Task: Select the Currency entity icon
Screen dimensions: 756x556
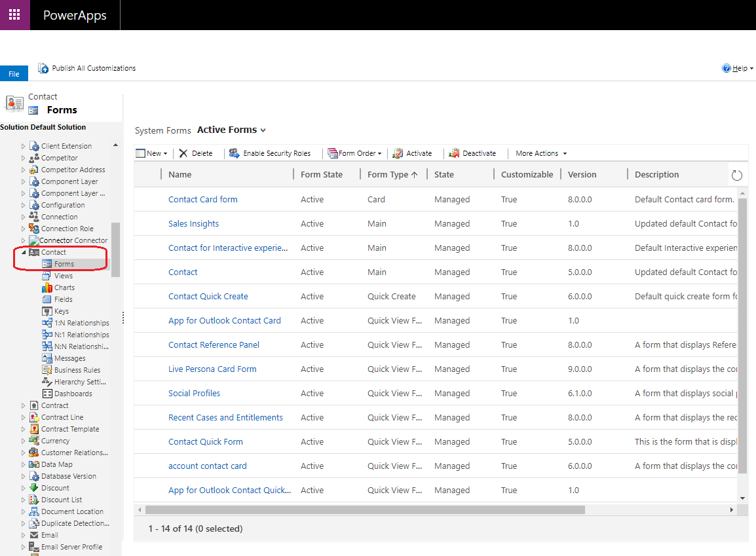Action: [34, 440]
